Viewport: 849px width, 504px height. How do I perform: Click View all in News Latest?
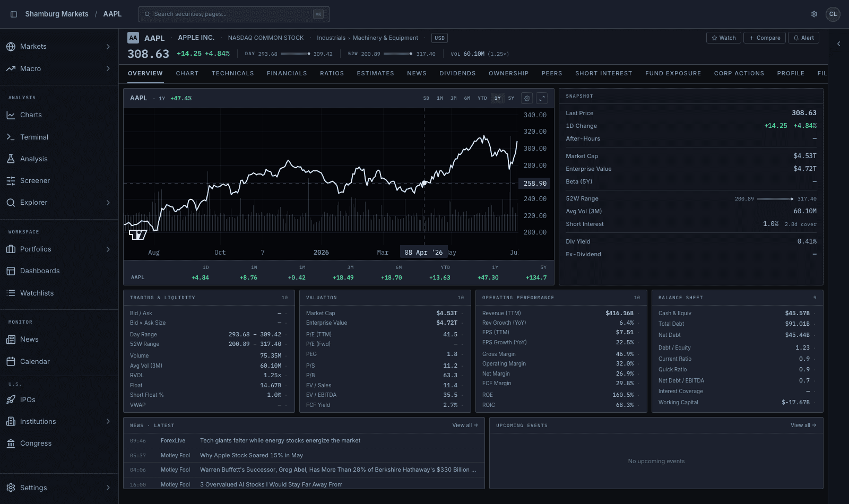tap(465, 425)
